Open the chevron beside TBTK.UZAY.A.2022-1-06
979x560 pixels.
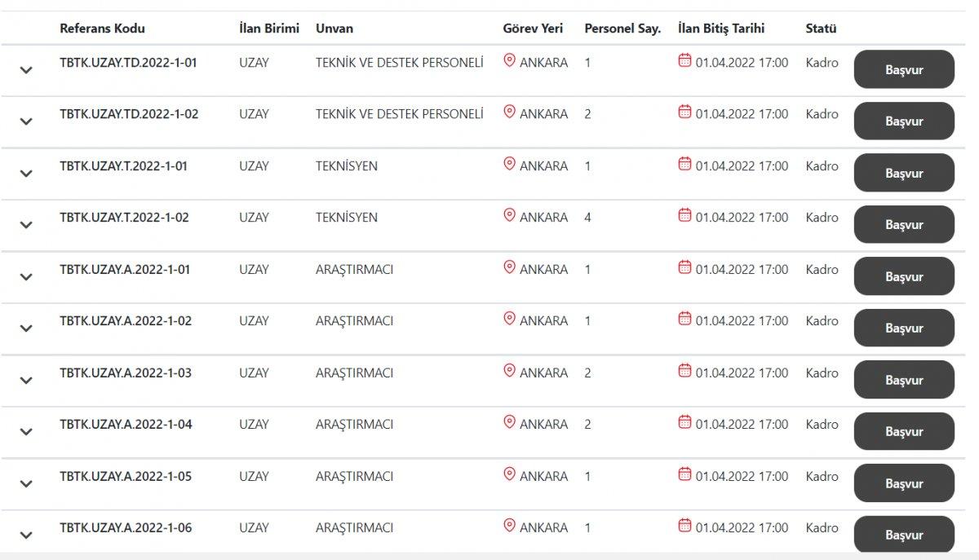26,536
